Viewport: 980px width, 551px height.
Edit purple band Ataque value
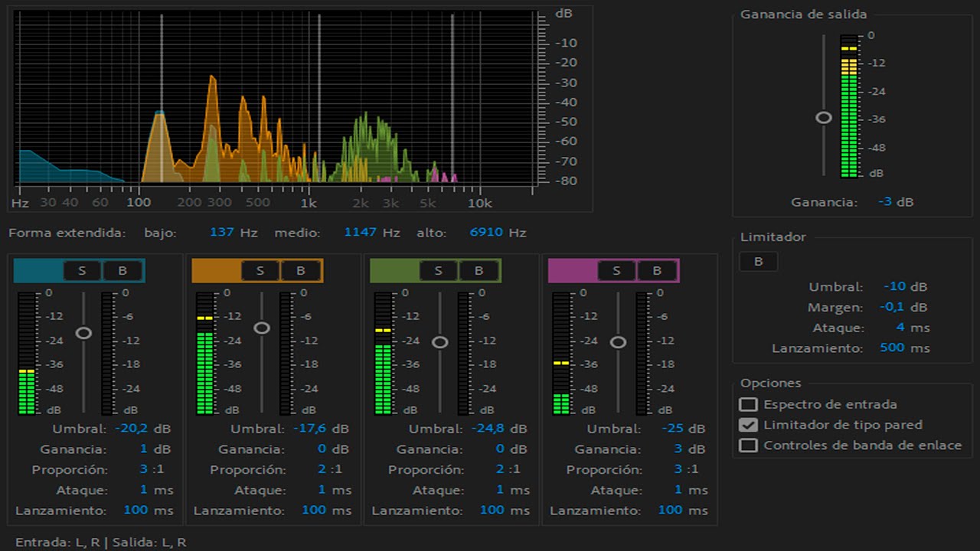[678, 490]
